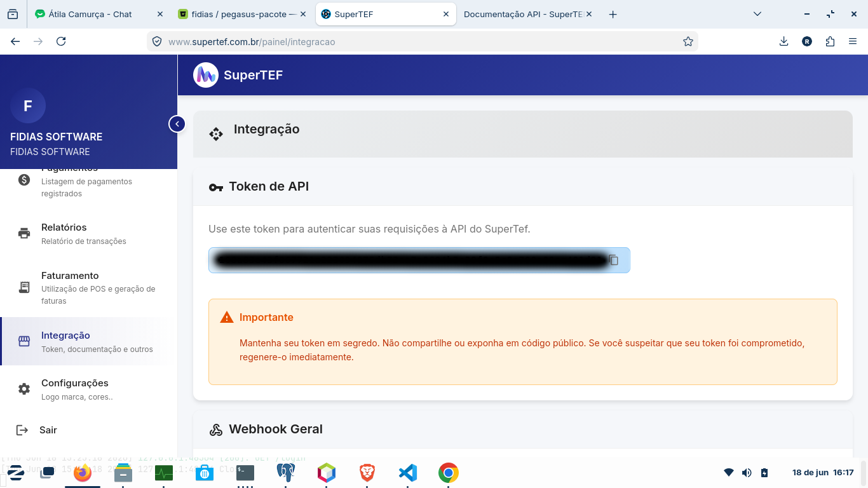Click the webhook icon beside Webhook Geral
Screen dimensions: 868x488
(x=216, y=430)
